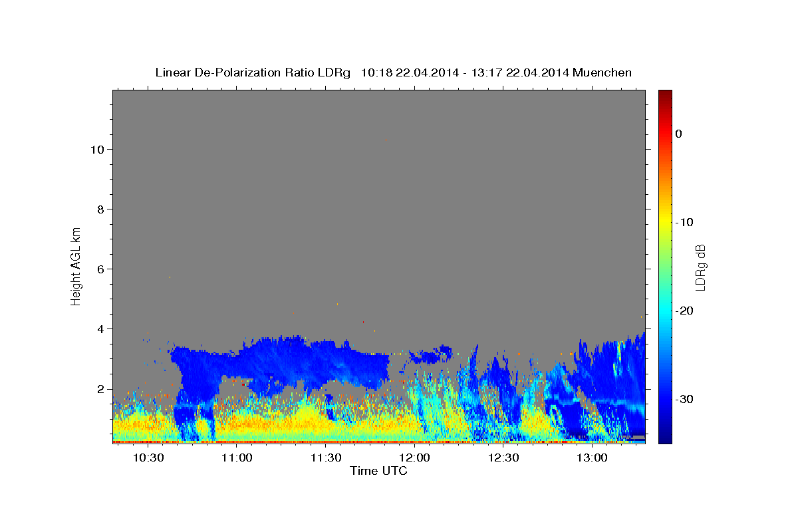
Task: Click the 11:00 time tick label
Action: 237,458
